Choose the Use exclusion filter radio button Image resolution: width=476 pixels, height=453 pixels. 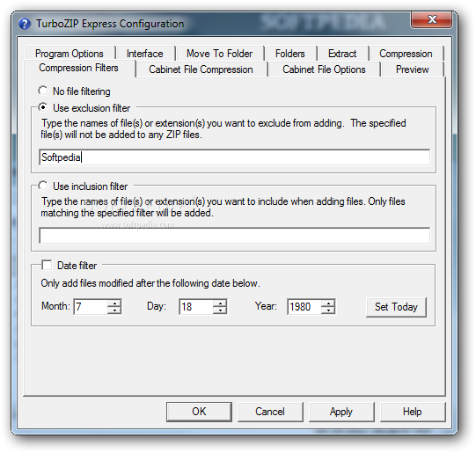click(43, 107)
